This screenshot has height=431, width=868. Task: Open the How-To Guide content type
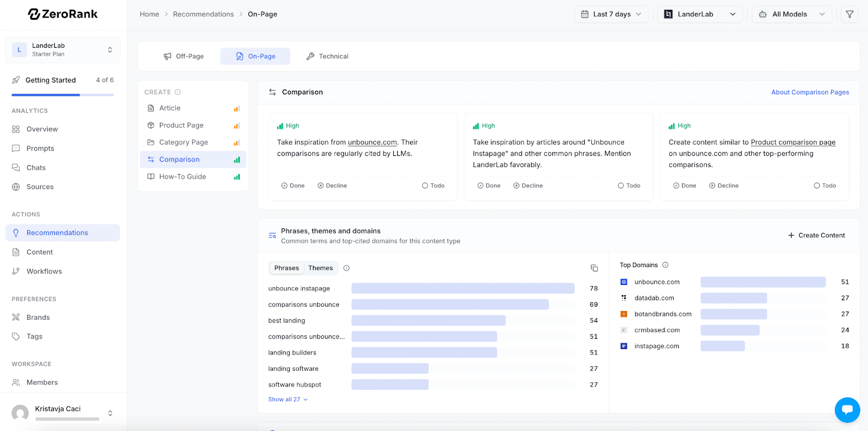(x=193, y=177)
